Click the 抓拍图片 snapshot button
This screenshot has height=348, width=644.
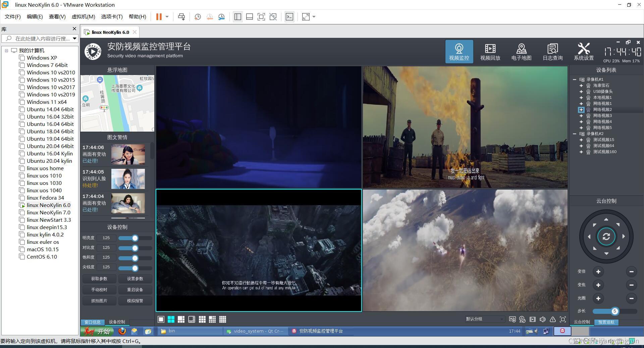tap(99, 301)
